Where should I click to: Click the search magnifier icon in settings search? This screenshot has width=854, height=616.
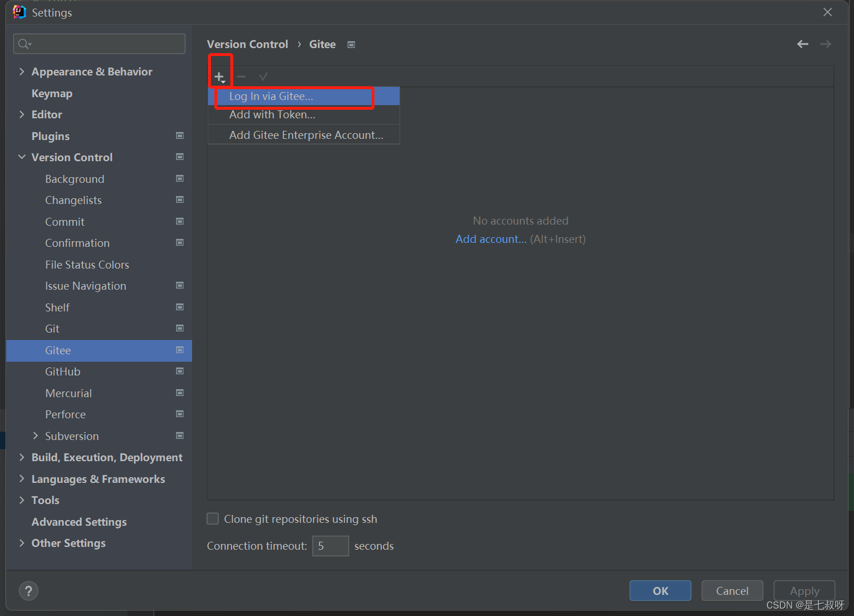click(25, 44)
